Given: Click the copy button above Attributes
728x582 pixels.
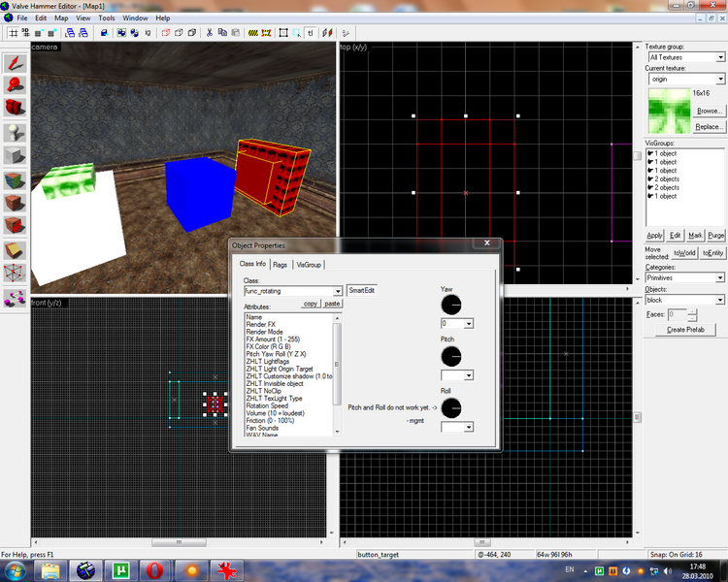Looking at the screenshot, I should pos(311,304).
